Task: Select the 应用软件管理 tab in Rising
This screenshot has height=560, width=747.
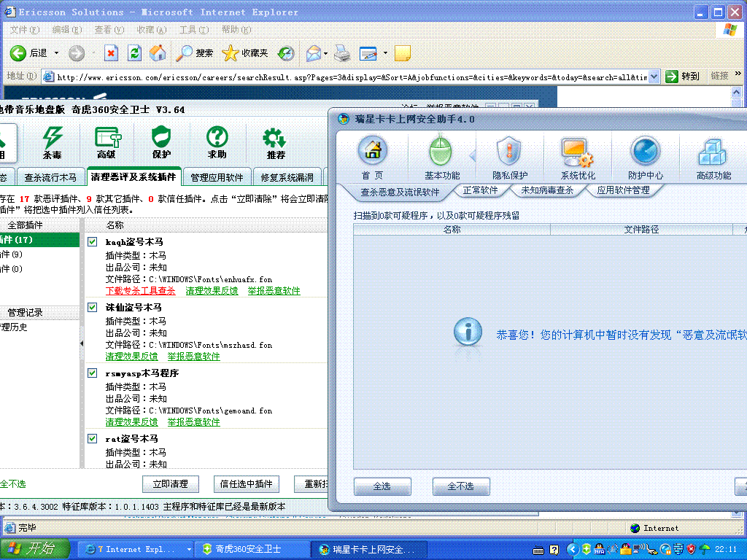Action: (623, 190)
